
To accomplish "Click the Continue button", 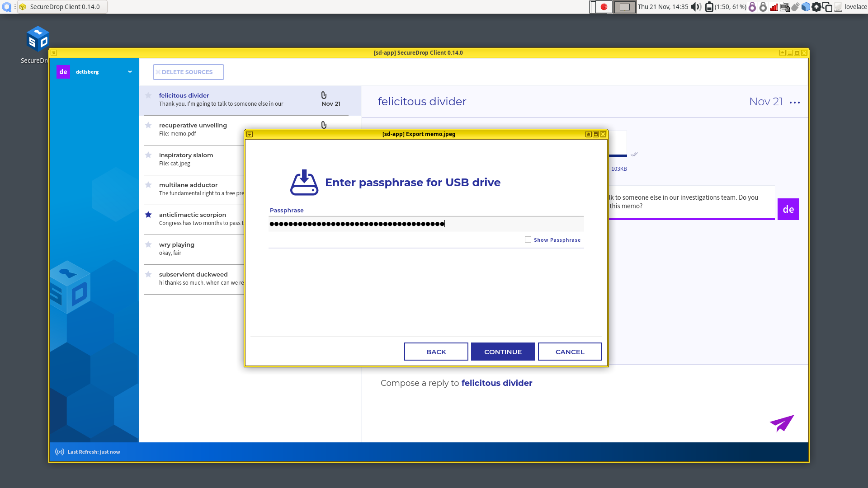I will 503,352.
